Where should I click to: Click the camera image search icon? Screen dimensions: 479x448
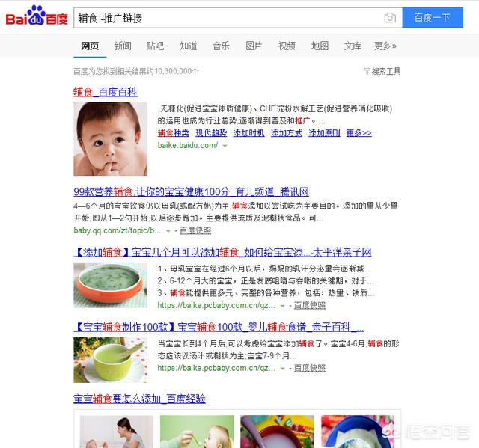(390, 18)
